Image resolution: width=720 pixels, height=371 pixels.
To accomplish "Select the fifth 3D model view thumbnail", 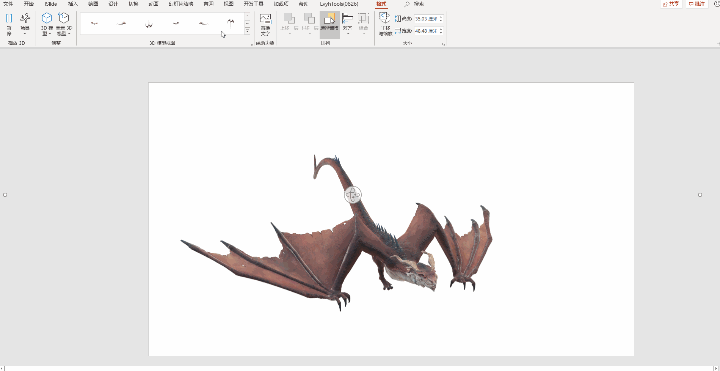I will [x=203, y=23].
